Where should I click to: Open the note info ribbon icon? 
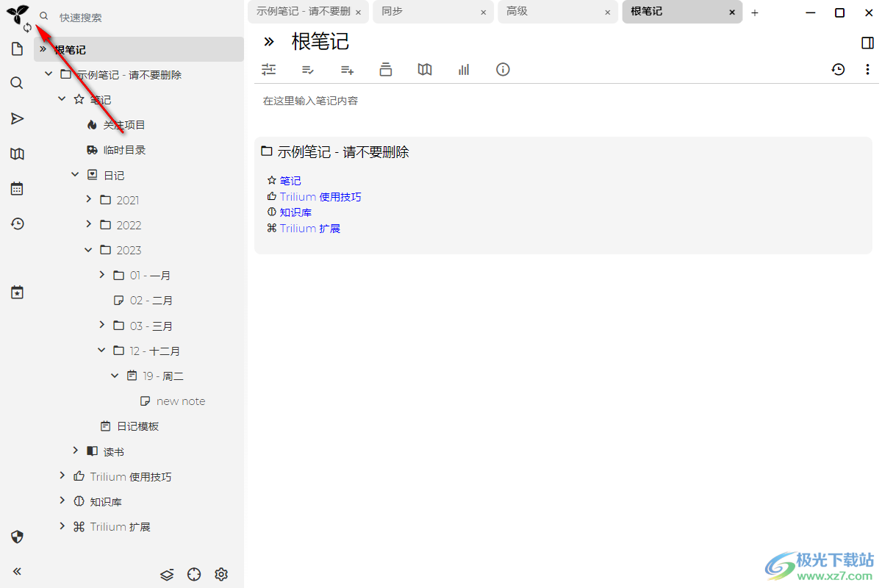pyautogui.click(x=503, y=69)
